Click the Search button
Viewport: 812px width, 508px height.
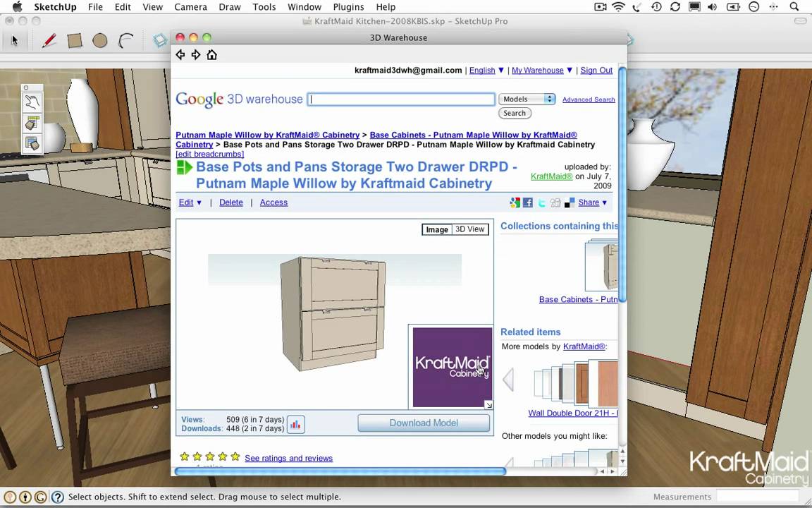515,113
